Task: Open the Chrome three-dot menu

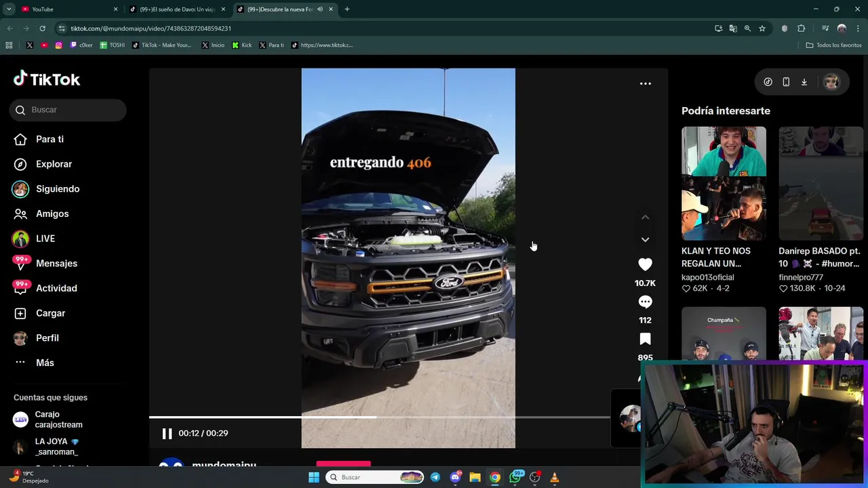Action: [x=858, y=28]
